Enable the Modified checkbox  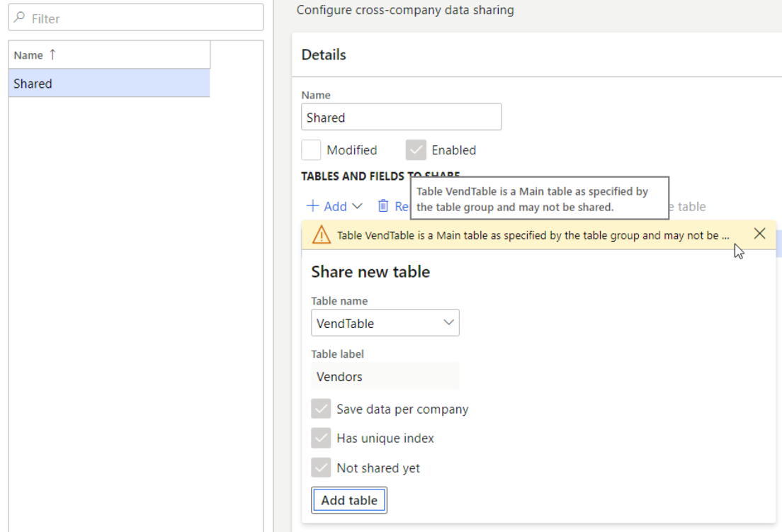coord(312,149)
